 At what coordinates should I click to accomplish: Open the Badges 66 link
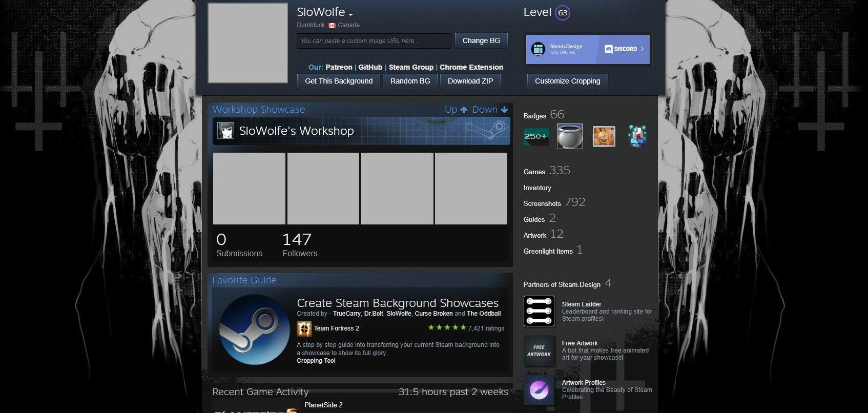[544, 115]
